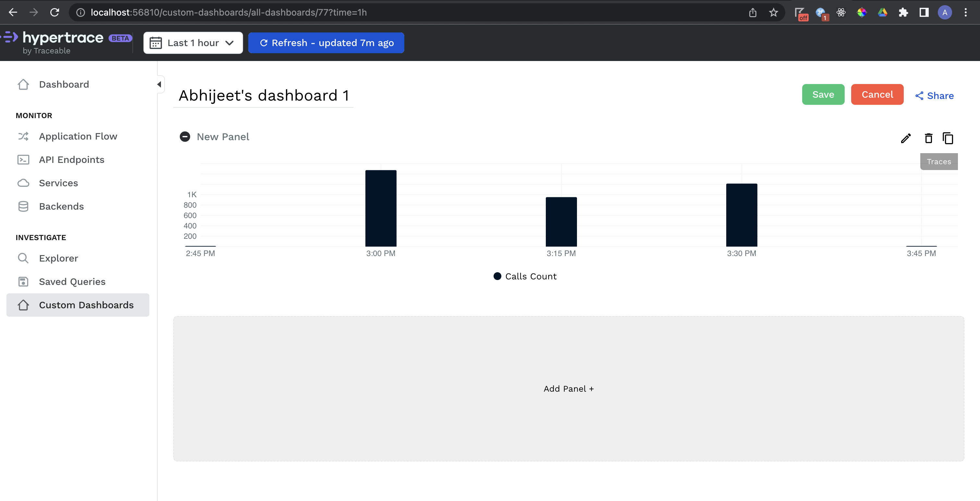Open Saved Queries menu item
The image size is (980, 501).
pyautogui.click(x=72, y=282)
